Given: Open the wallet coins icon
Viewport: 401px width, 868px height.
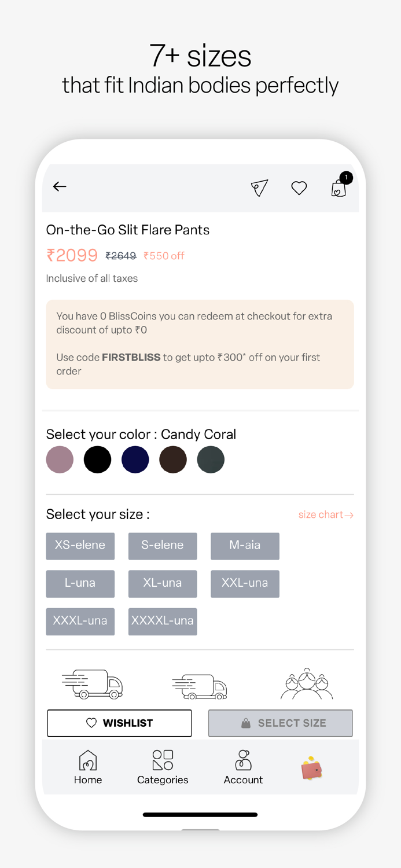Looking at the screenshot, I should click(x=311, y=769).
